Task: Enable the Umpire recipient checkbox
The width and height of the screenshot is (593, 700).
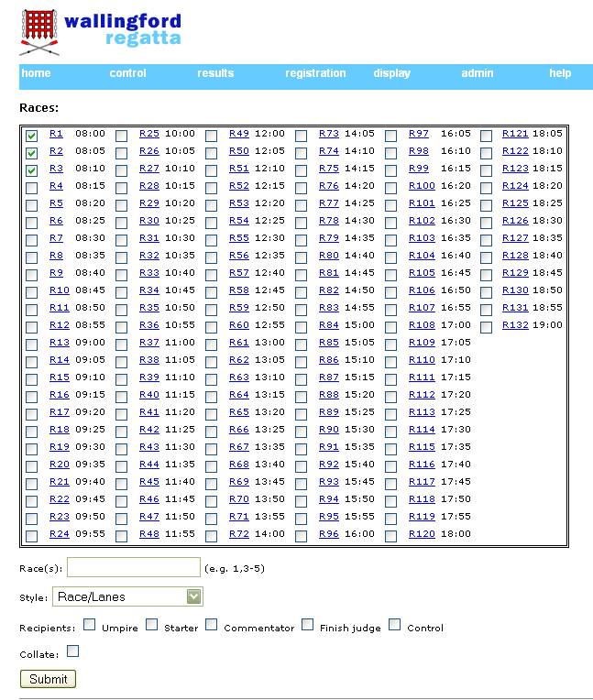Action: point(90,625)
